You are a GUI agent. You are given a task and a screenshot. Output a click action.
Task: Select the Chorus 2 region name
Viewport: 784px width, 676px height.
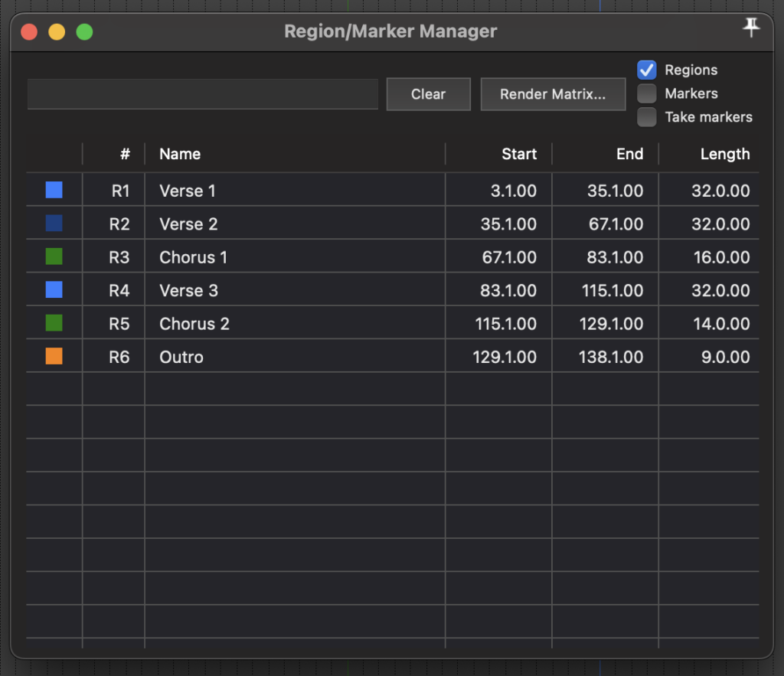(x=194, y=324)
